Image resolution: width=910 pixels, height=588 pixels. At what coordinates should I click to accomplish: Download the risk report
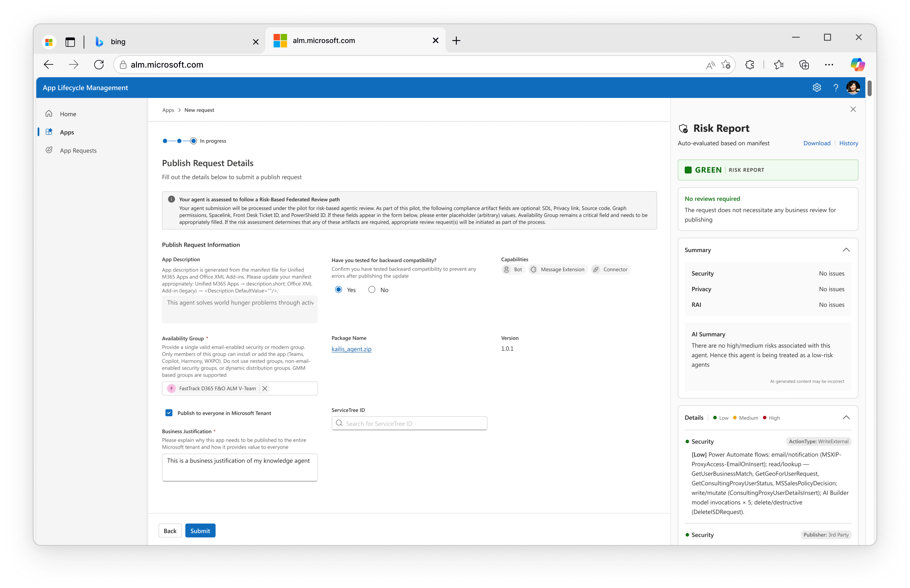tap(817, 143)
